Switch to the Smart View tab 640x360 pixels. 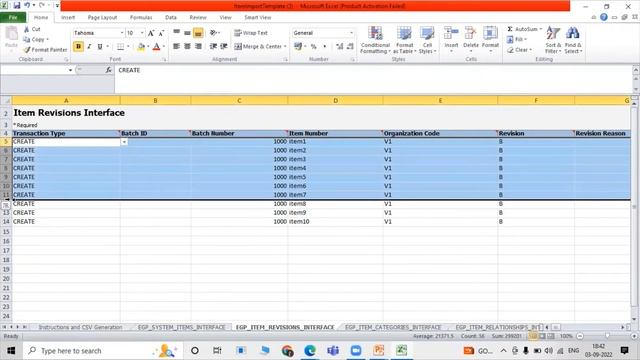click(x=258, y=18)
